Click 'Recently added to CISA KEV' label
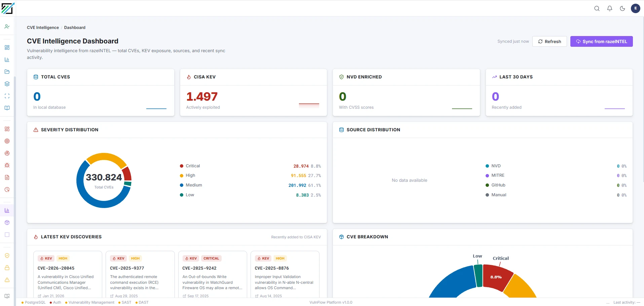Image resolution: width=644 pixels, height=306 pixels. (296, 237)
